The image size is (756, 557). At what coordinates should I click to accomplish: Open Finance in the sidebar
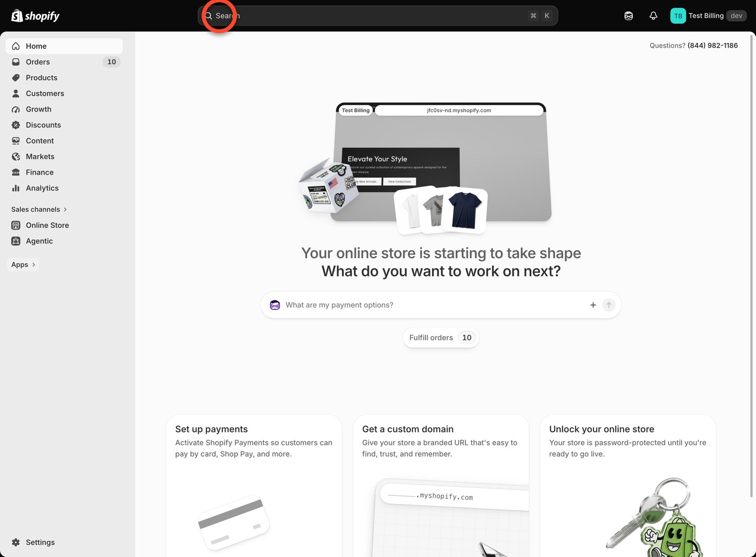[64, 172]
